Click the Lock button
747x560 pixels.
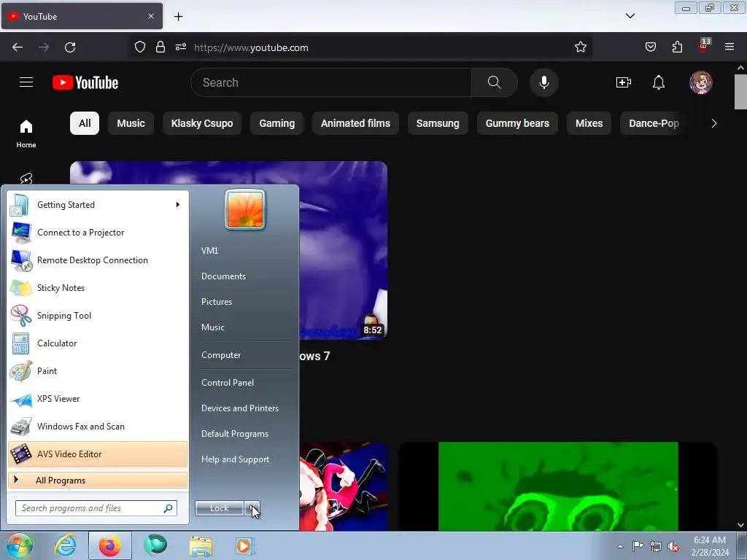pos(220,508)
